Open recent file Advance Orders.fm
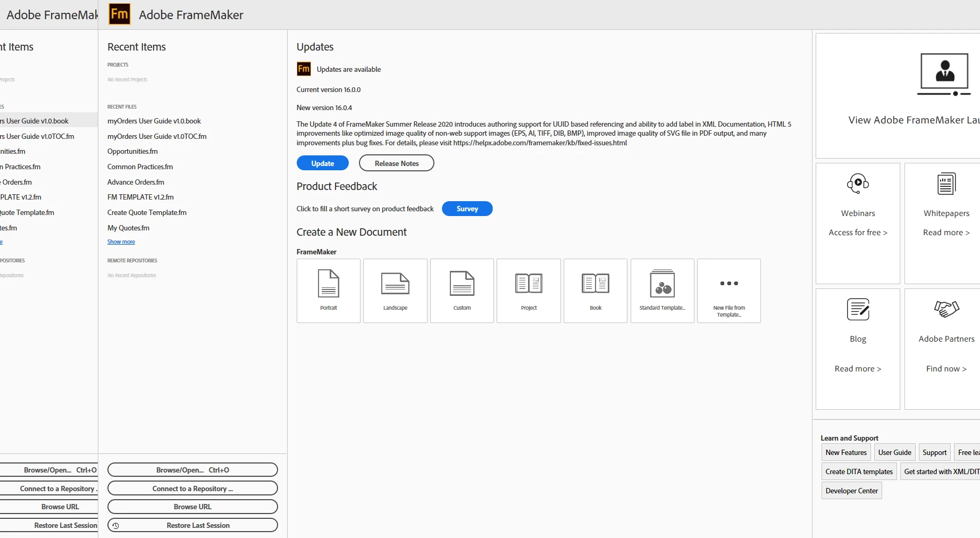 tap(136, 182)
